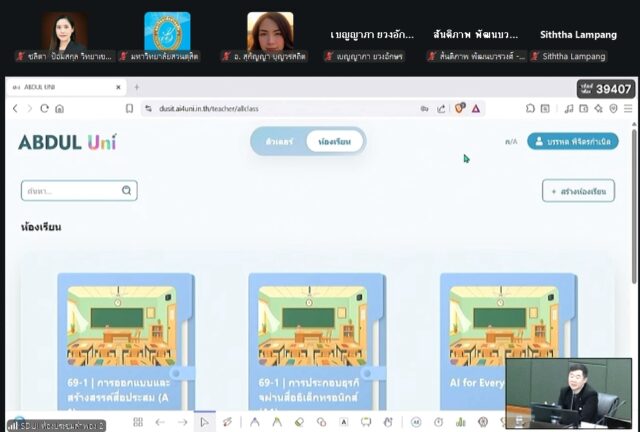Click the browser forward arrow
The height and width of the screenshot is (432, 640).
point(29,109)
